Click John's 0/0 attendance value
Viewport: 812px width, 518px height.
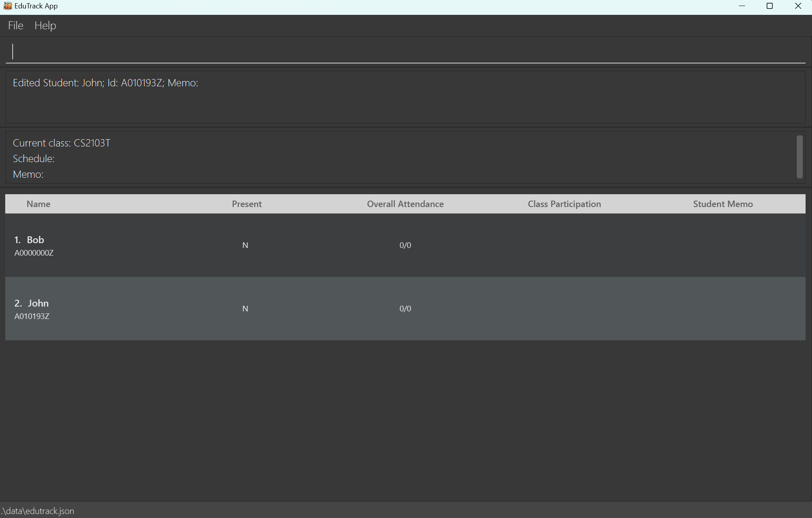point(405,309)
